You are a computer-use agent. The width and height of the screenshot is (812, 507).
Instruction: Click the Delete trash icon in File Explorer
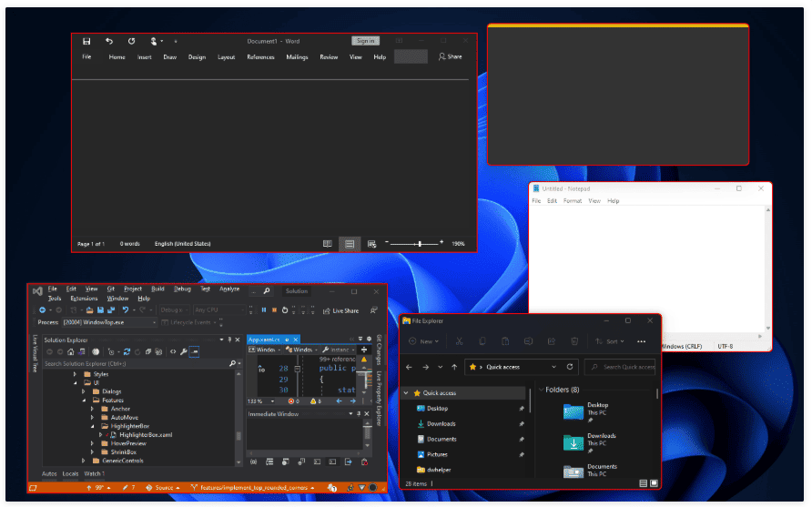coord(574,341)
